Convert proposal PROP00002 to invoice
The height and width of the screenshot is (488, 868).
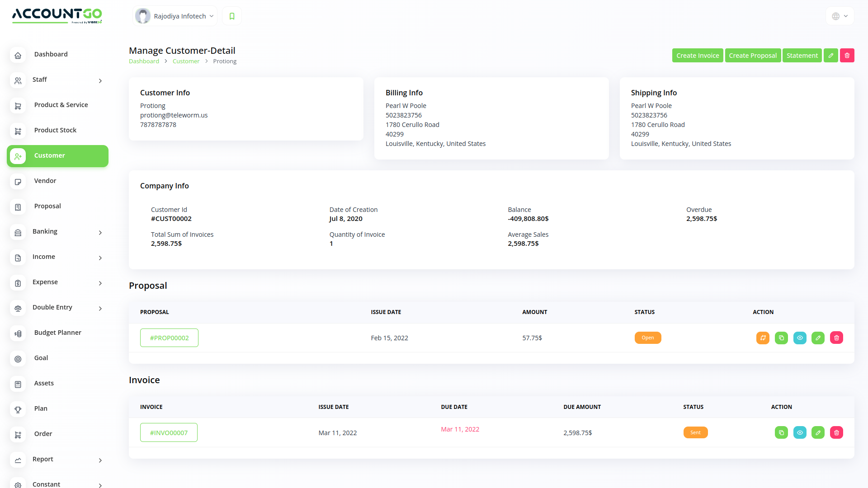point(763,338)
